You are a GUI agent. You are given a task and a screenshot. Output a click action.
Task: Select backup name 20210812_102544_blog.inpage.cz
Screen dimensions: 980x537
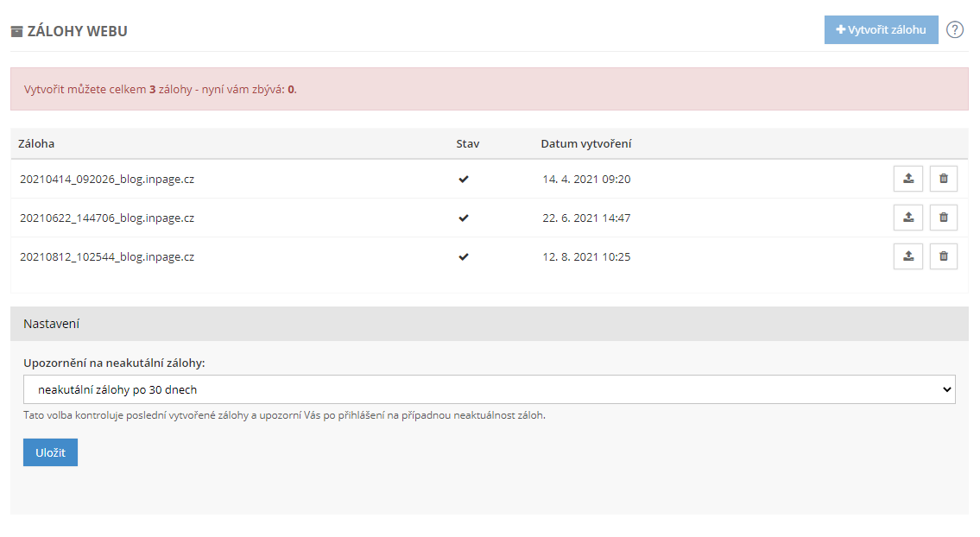107,257
